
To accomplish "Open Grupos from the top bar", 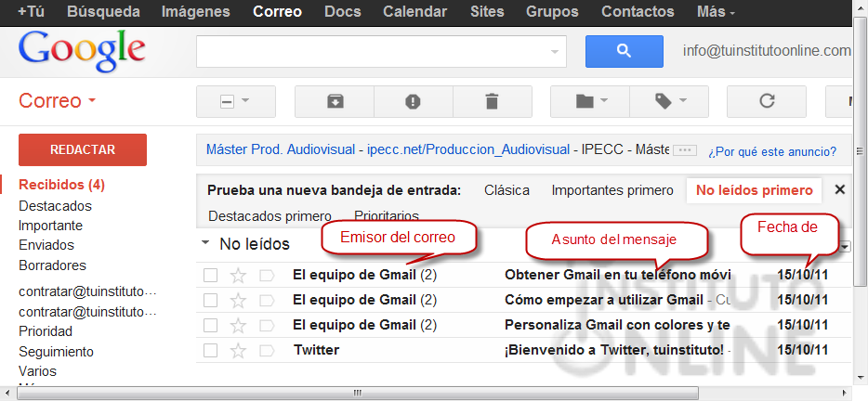I will pyautogui.click(x=552, y=12).
